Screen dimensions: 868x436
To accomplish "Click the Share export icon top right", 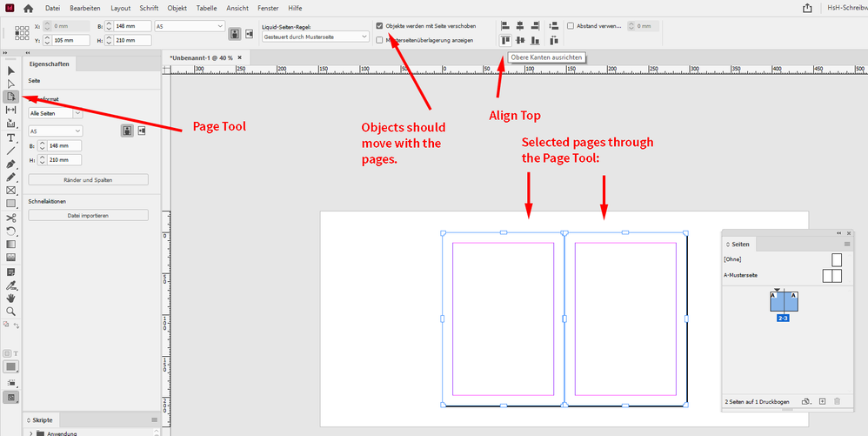I will 807,9.
